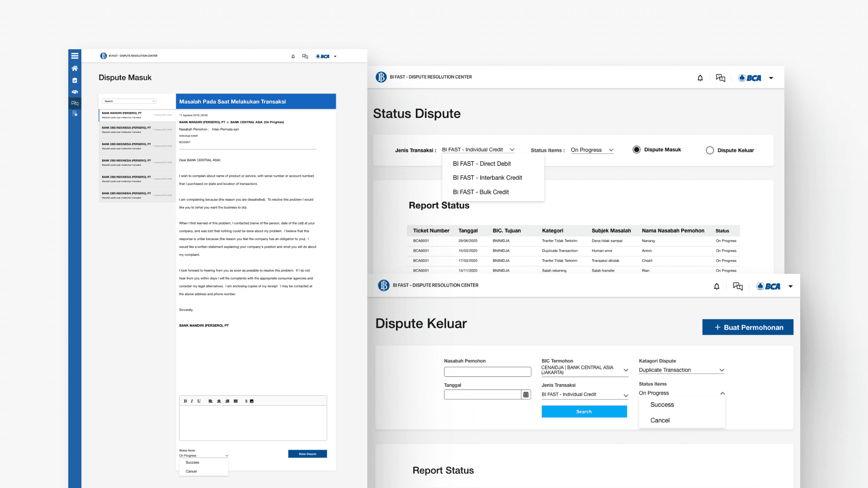Open the clipboard-check sidebar icon

[x=75, y=80]
